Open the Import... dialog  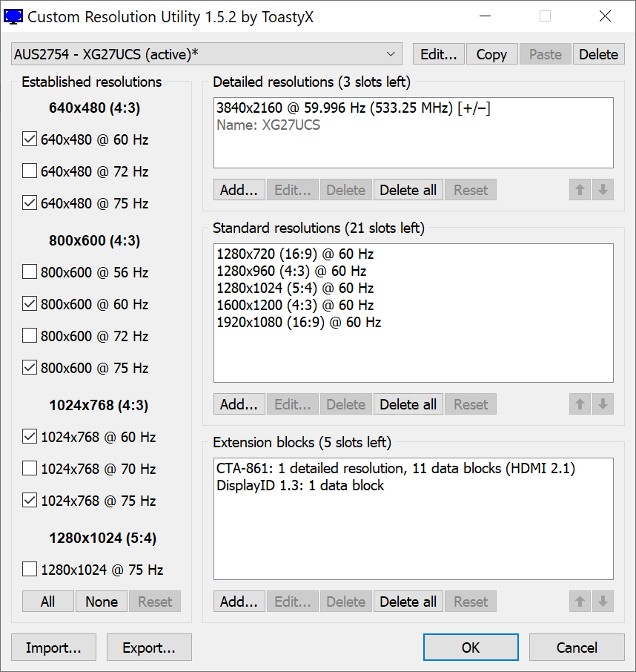click(x=53, y=647)
